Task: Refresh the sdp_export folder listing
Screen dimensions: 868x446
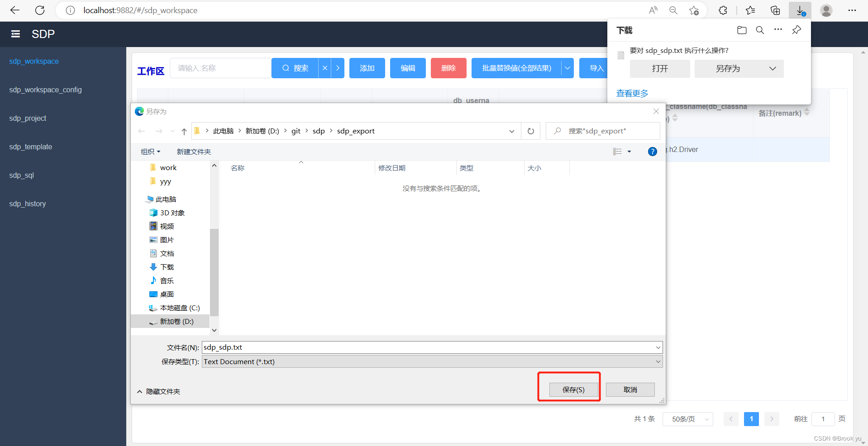Action: point(531,131)
